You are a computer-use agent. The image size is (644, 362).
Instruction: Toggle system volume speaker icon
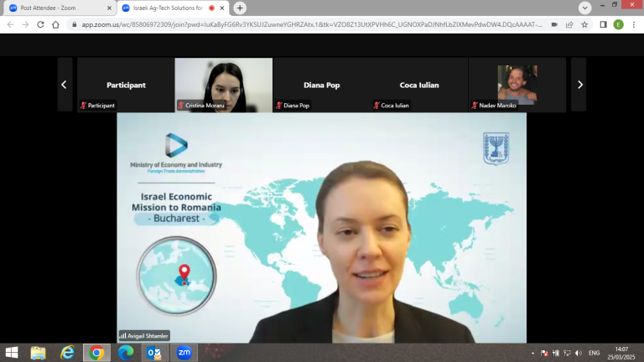tap(578, 353)
